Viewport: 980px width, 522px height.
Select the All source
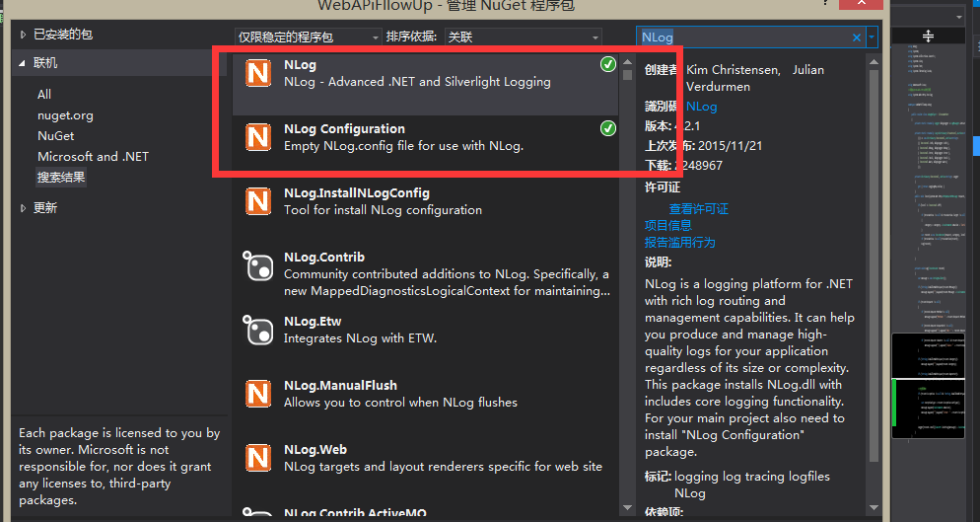click(x=44, y=95)
